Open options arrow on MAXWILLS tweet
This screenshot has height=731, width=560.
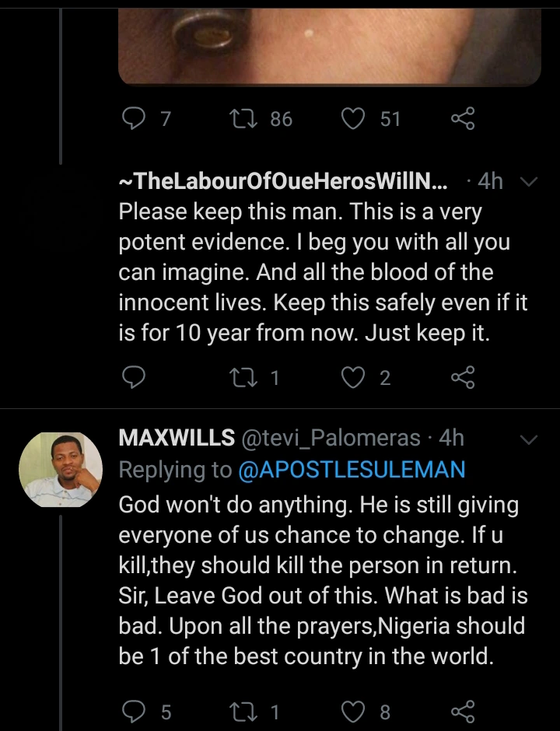[x=528, y=439]
